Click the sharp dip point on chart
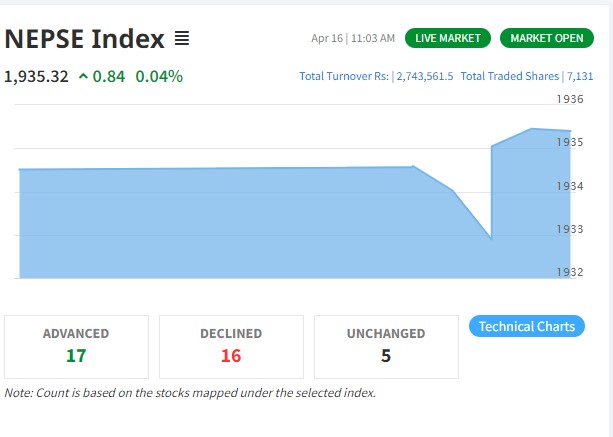Screen dimensions: 613x437 click(x=491, y=238)
